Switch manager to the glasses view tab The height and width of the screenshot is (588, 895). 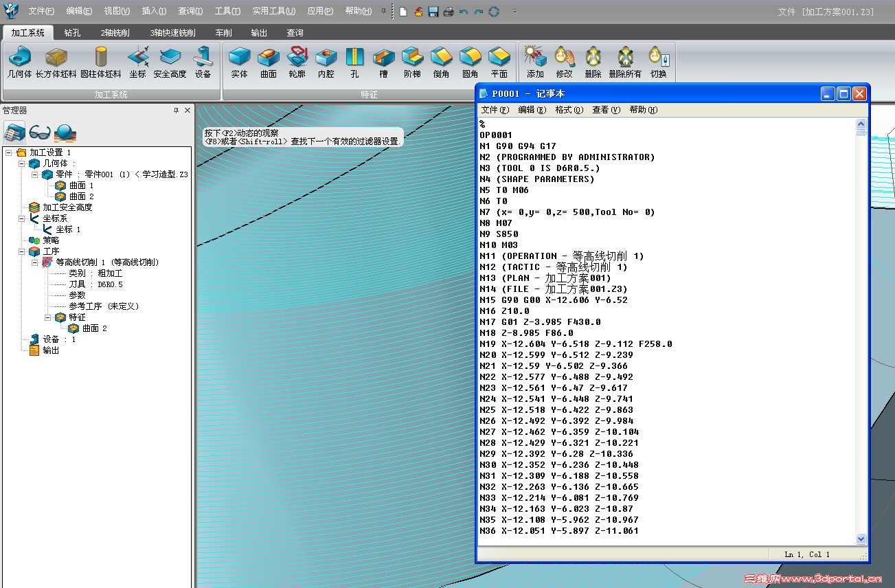(40, 132)
